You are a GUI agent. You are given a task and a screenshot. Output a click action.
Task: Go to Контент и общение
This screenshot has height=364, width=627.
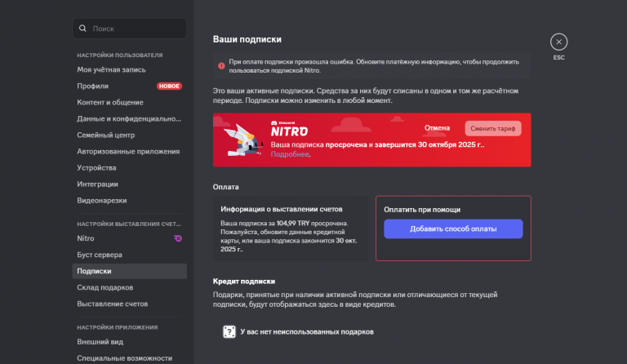[x=129, y=102]
